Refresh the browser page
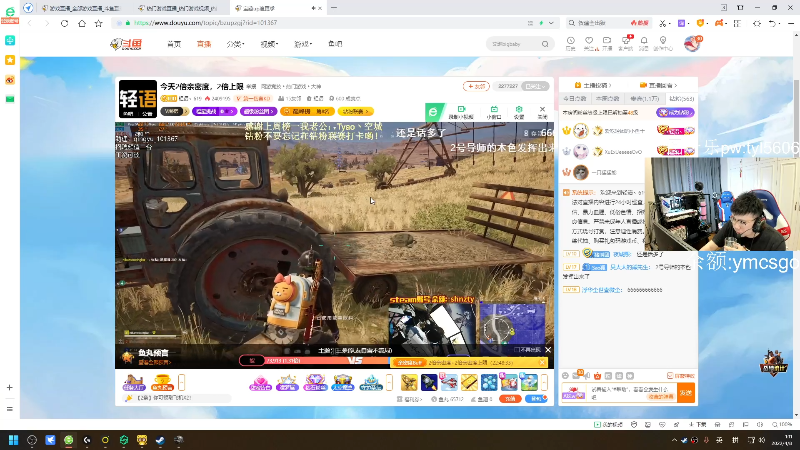 (x=64, y=23)
